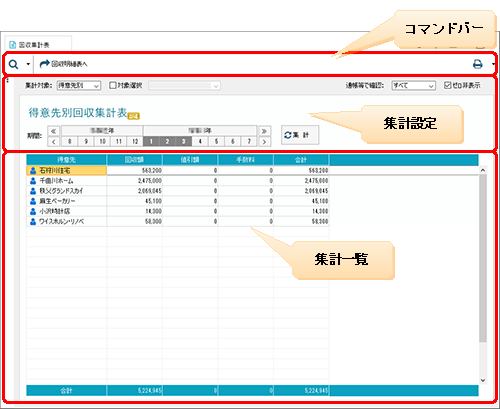
Task: Click the single-left period arrow
Action: pyautogui.click(x=53, y=142)
